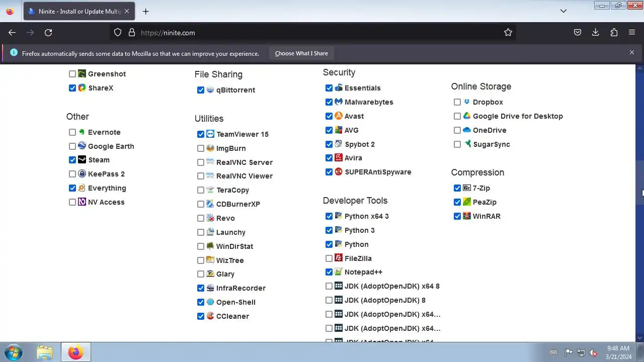Screen dimensions: 644x362
Task: Click the Greenshot app icon
Action: click(82, 74)
